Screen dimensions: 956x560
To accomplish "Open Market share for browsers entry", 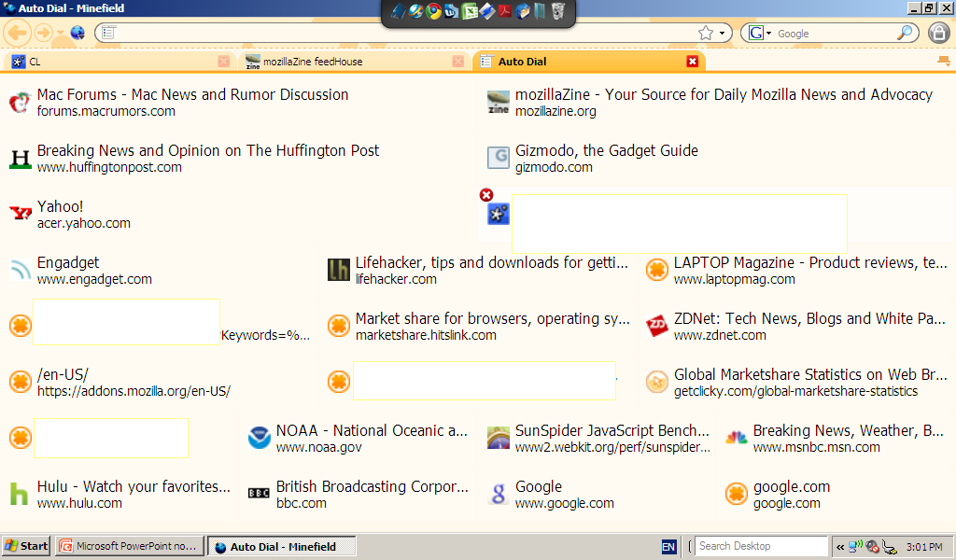I will coord(477,326).
